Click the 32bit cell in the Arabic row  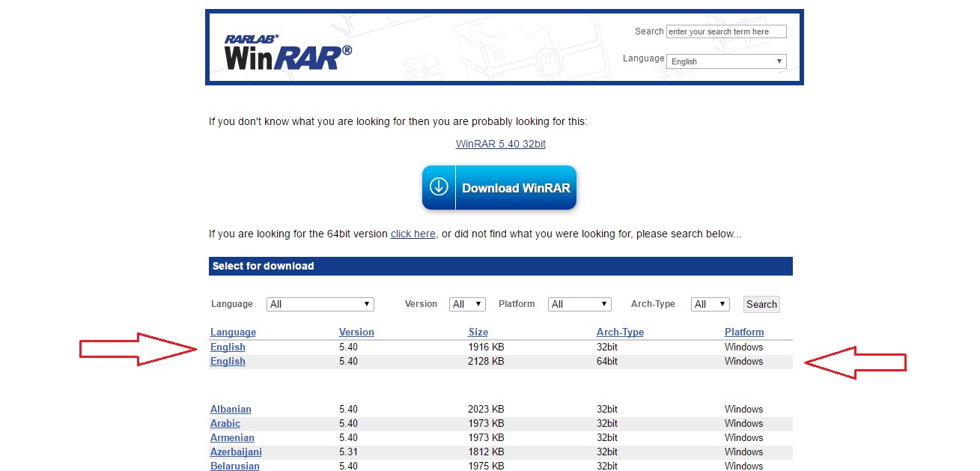point(607,423)
